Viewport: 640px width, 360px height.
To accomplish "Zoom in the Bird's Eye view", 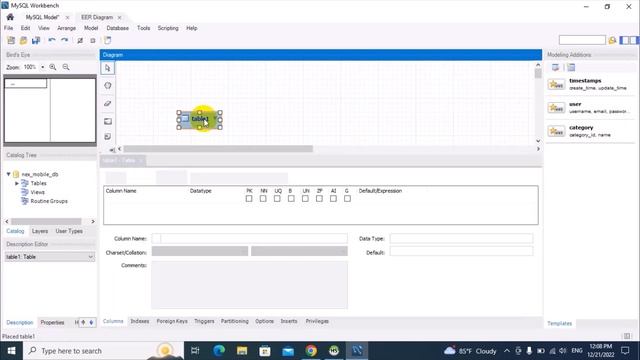I will pos(53,67).
